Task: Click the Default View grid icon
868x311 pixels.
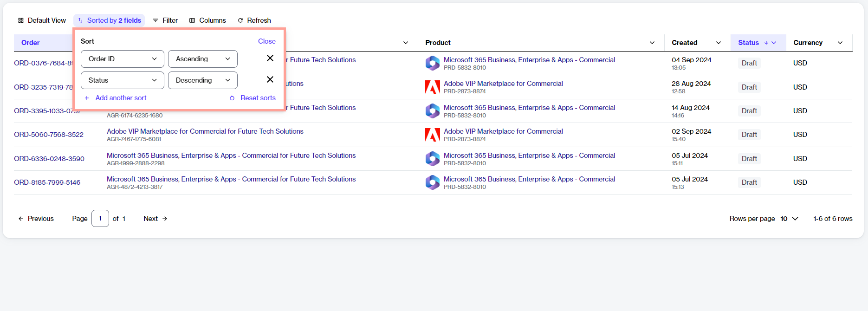Action: (x=21, y=20)
